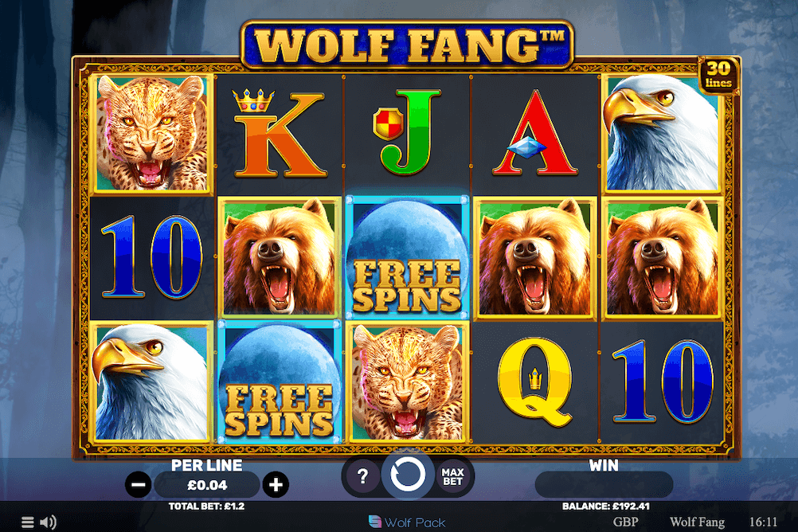Click the circular spin button

[x=408, y=474]
